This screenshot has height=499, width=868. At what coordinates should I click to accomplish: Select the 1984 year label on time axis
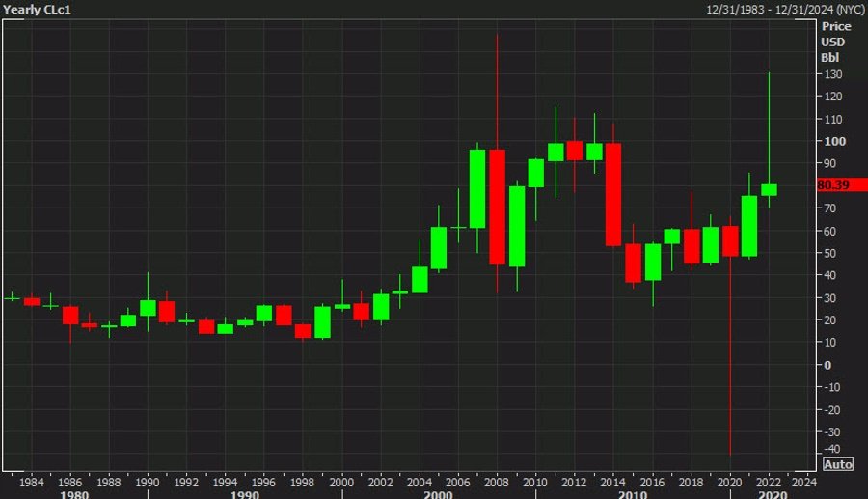(31, 481)
